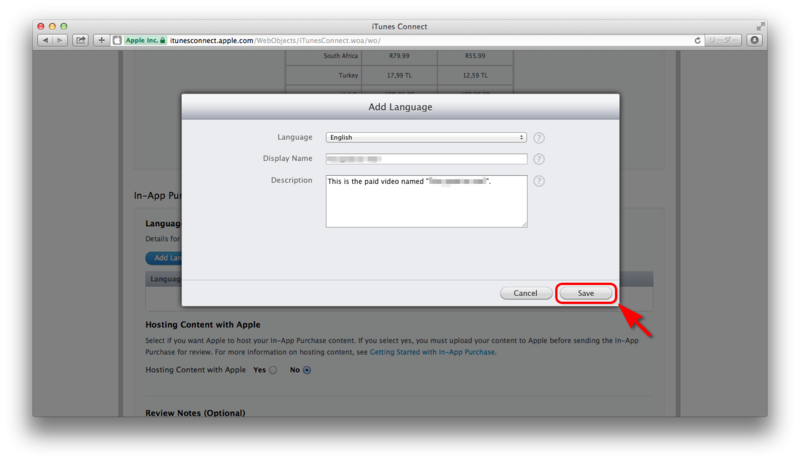Click inside the Description text area
This screenshot has height=462, width=800.
coord(427,201)
